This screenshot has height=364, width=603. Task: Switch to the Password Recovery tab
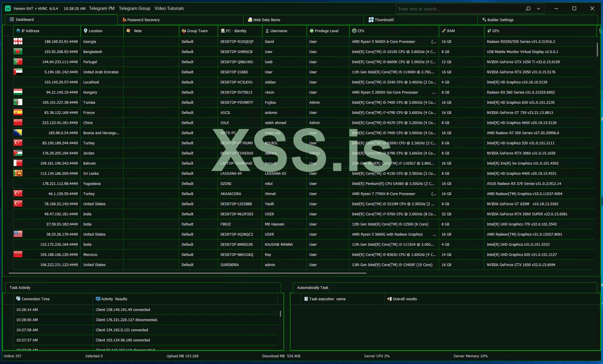(143, 20)
